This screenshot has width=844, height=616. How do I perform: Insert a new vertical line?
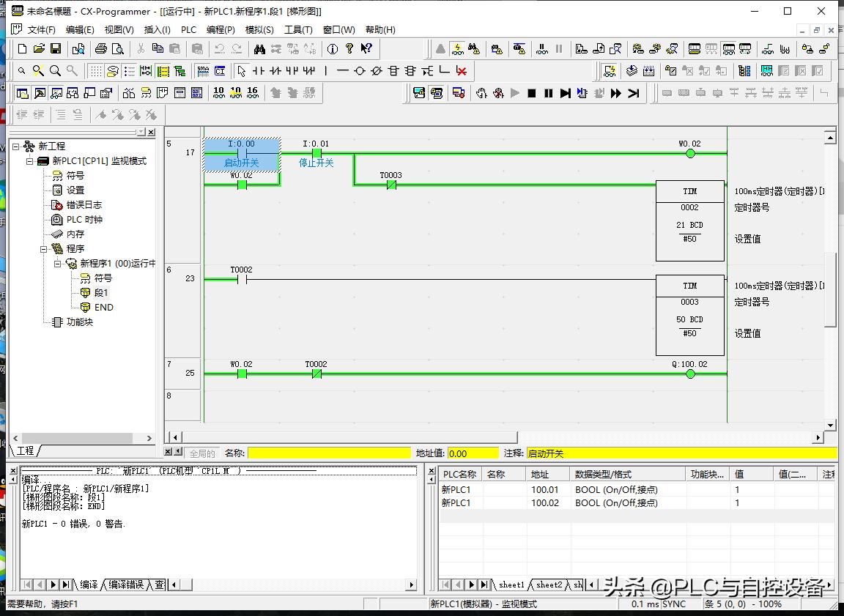coord(325,71)
